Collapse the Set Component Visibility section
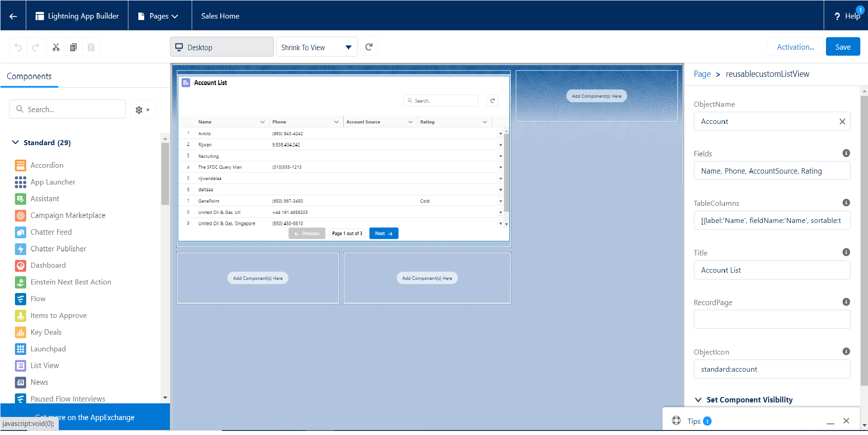This screenshot has width=868, height=435. pyautogui.click(x=698, y=400)
